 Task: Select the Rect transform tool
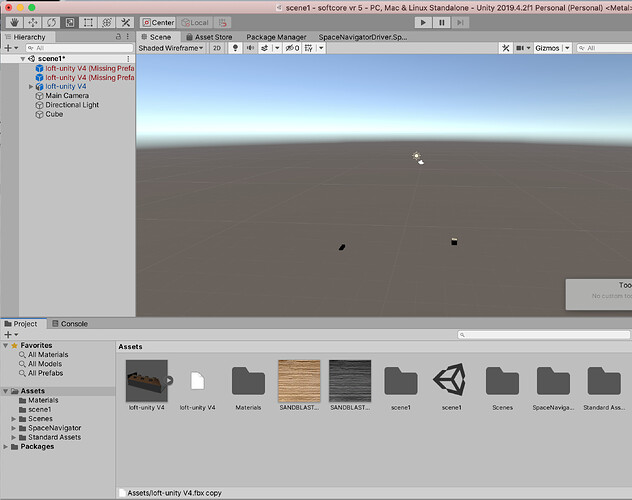(x=88, y=23)
